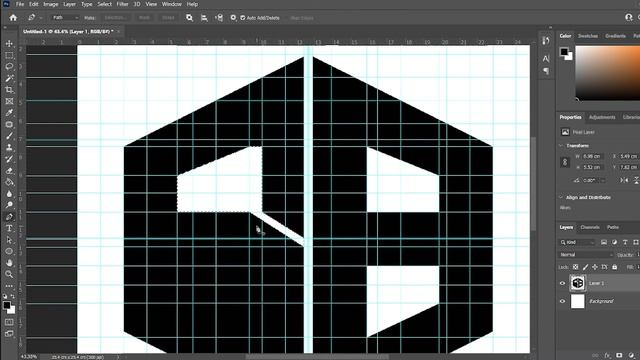Open the Edit Toolbar three-dots button

(x=9, y=286)
